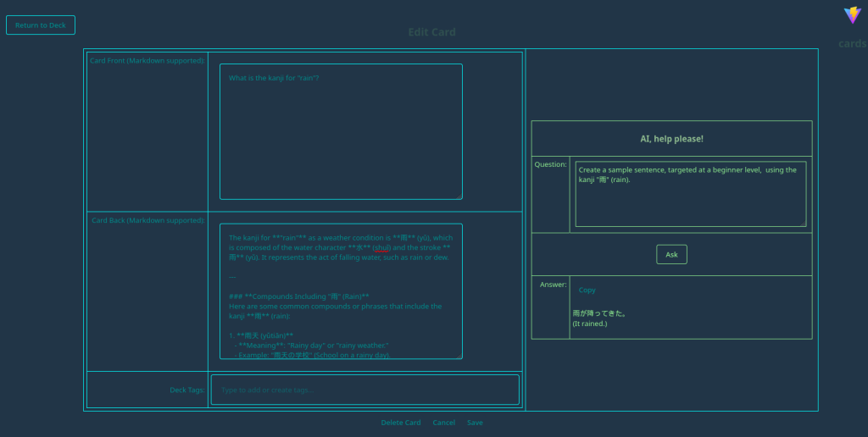868x437 pixels.
Task: Click Return to Deck button
Action: point(41,25)
